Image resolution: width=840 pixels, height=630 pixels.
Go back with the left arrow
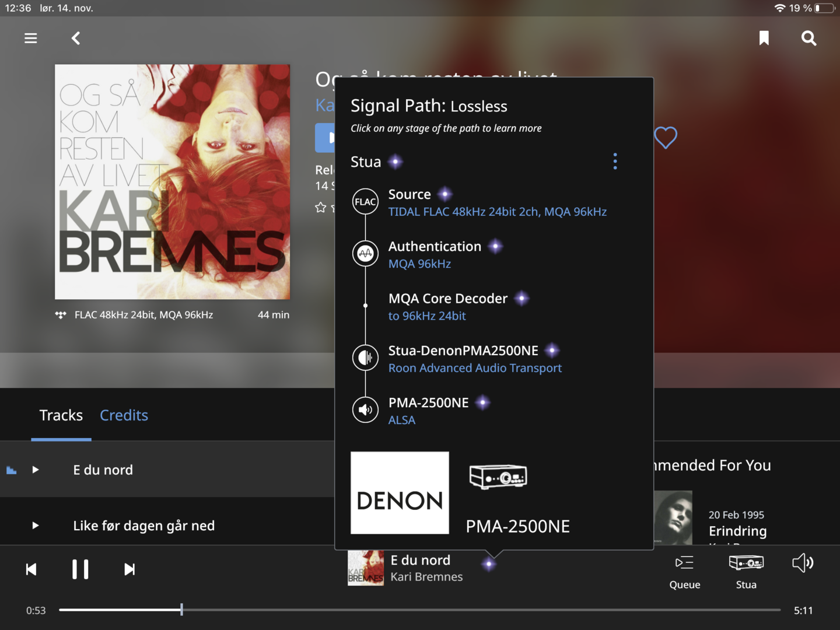pyautogui.click(x=76, y=38)
